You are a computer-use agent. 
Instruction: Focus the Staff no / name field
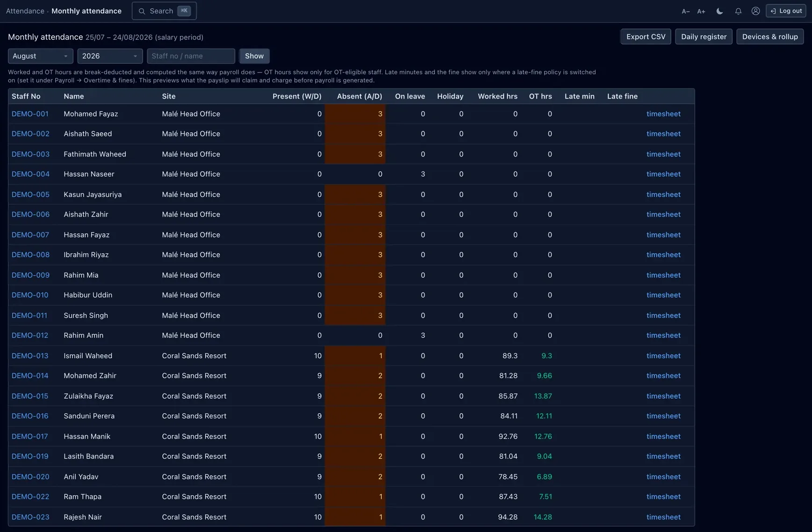pos(191,56)
